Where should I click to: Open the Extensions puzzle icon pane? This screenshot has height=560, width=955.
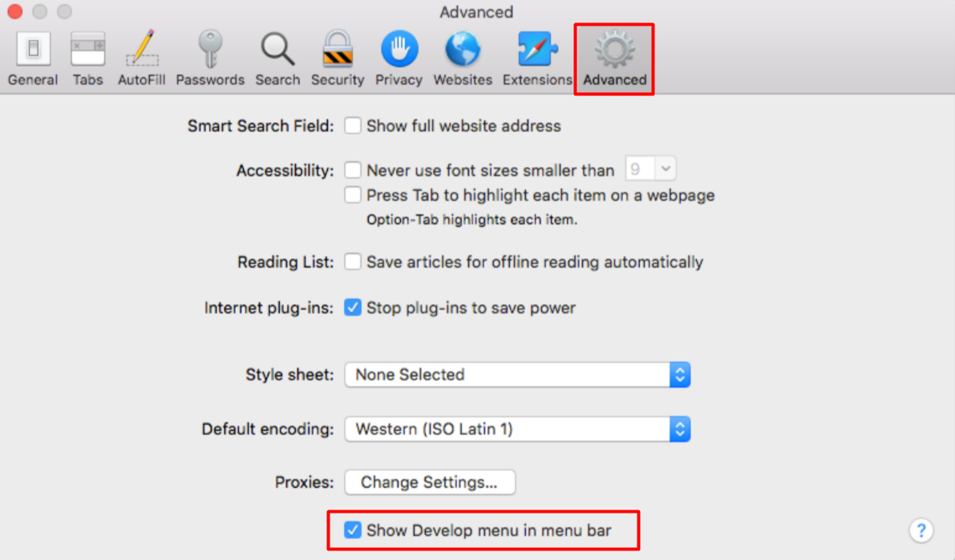pos(537,59)
